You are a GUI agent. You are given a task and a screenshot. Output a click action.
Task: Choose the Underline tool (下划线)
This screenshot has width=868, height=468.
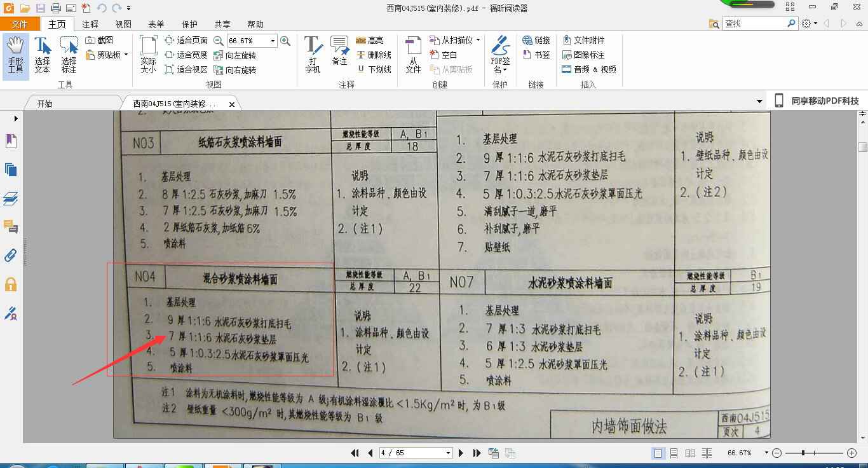pyautogui.click(x=374, y=69)
